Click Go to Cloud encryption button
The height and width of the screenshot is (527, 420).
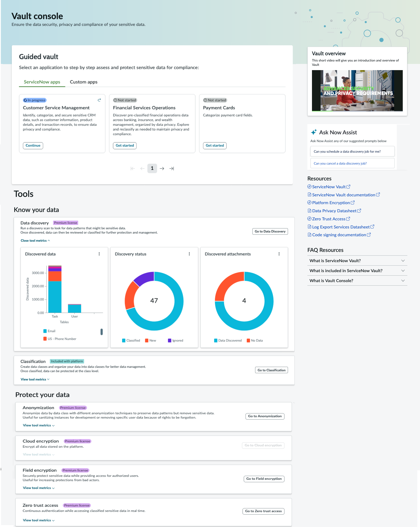[x=263, y=445]
